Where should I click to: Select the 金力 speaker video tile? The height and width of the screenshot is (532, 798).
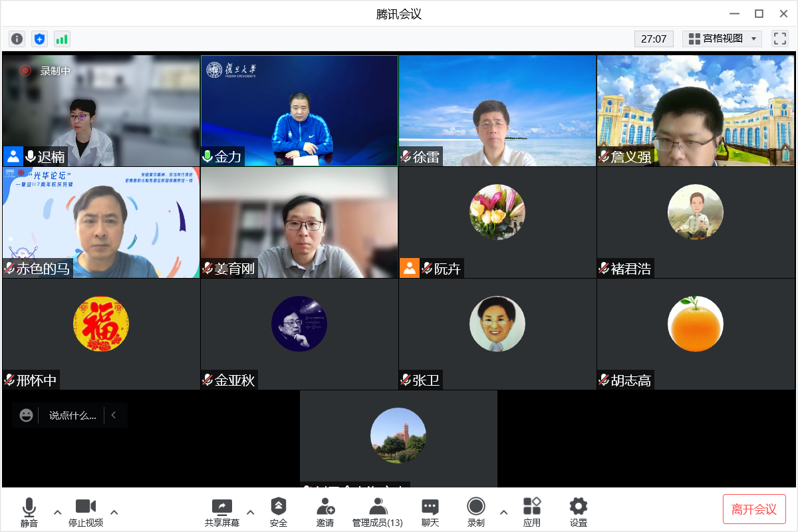[299, 110]
